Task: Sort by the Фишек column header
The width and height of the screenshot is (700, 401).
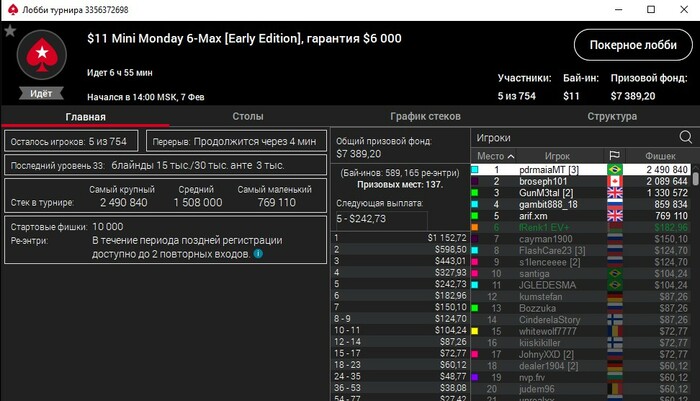Action: click(x=660, y=156)
